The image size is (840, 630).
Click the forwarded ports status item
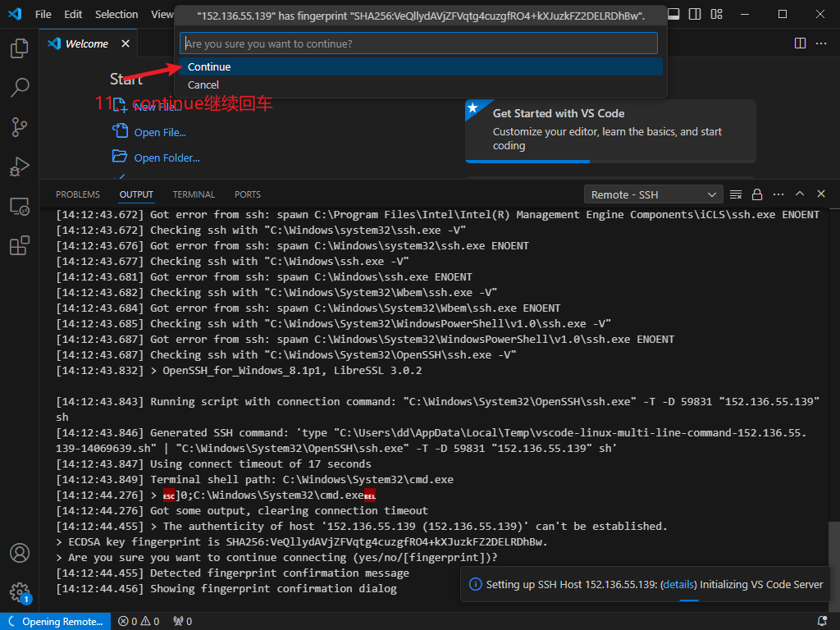pyautogui.click(x=183, y=622)
